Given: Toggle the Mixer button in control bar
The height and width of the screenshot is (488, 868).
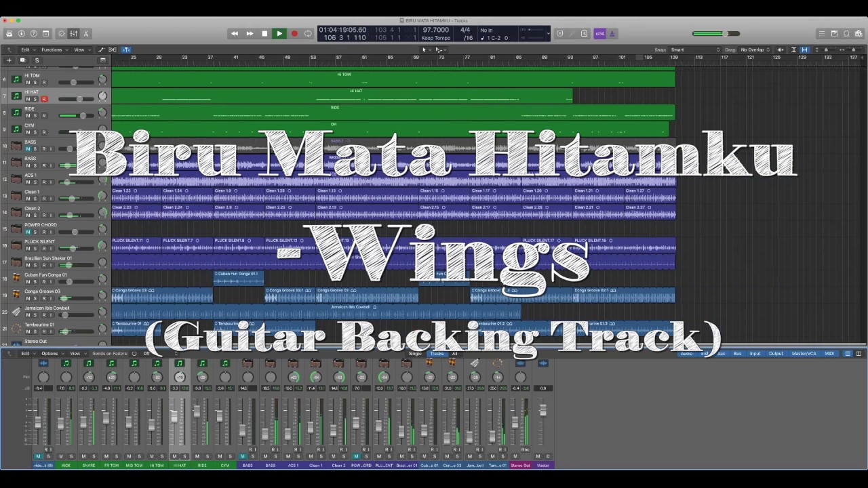Looking at the screenshot, I should [x=74, y=33].
